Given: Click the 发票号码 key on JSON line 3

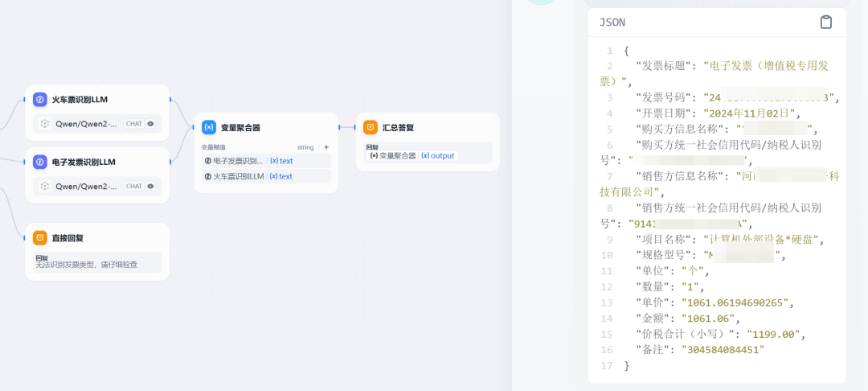Looking at the screenshot, I should tap(665, 98).
